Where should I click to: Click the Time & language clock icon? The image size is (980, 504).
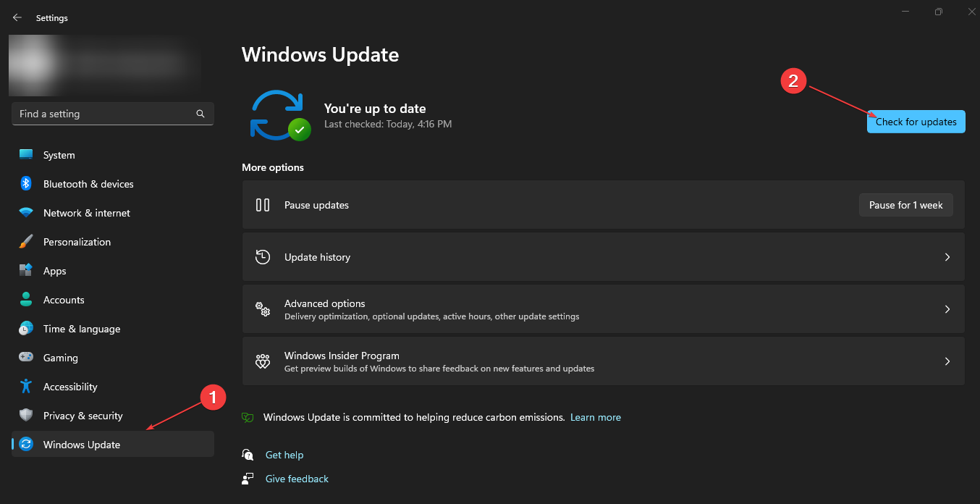pyautogui.click(x=26, y=329)
